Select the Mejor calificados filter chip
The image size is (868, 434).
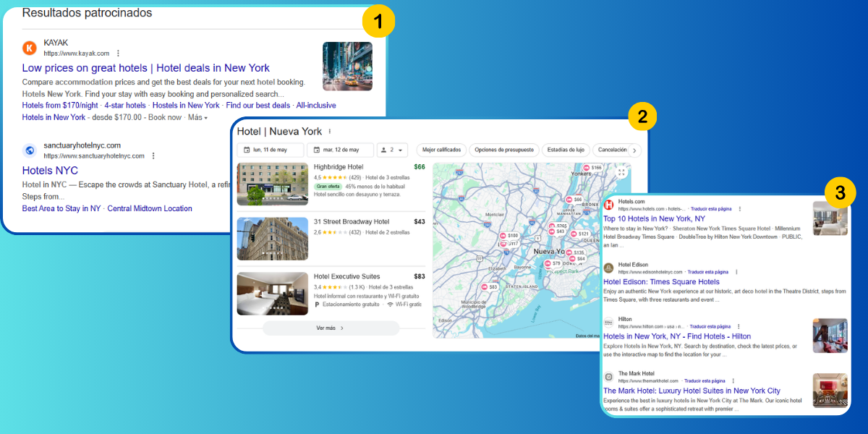pyautogui.click(x=441, y=150)
